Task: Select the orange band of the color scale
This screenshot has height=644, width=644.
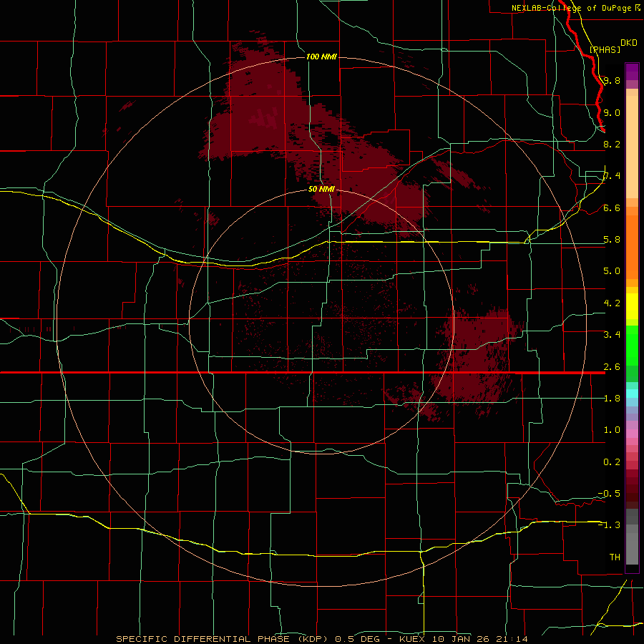Action: coord(632,248)
